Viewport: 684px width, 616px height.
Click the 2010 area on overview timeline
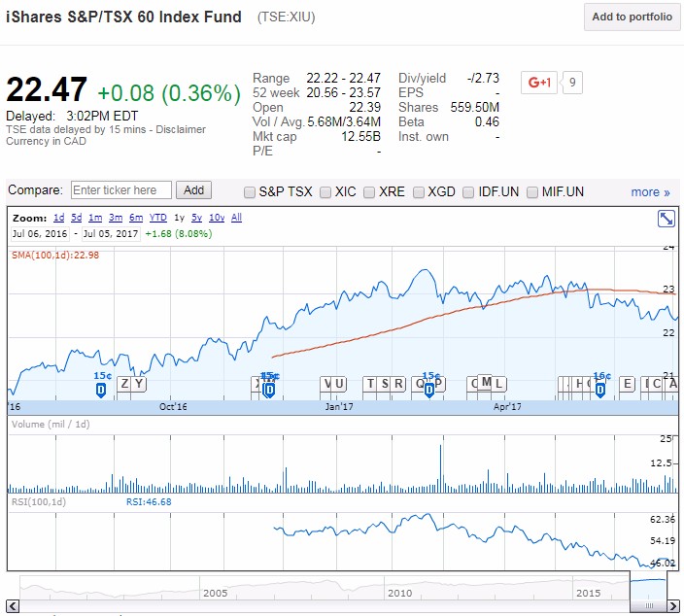399,593
